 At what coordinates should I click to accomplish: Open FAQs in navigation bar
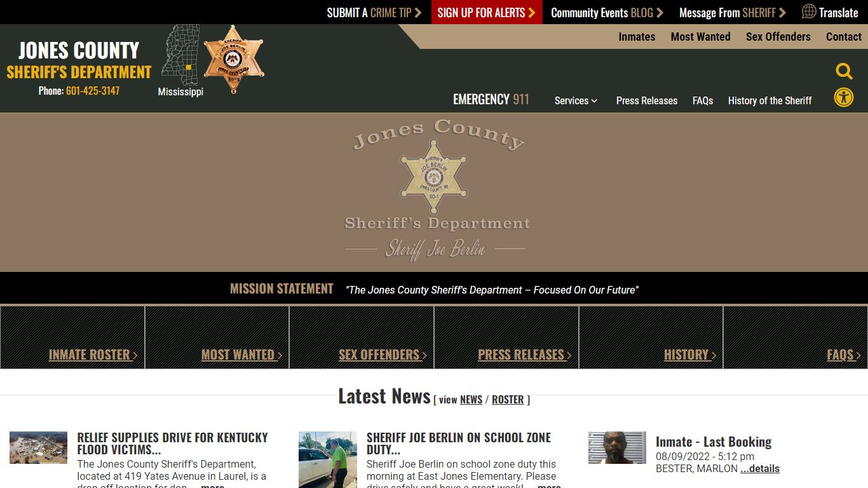point(703,100)
